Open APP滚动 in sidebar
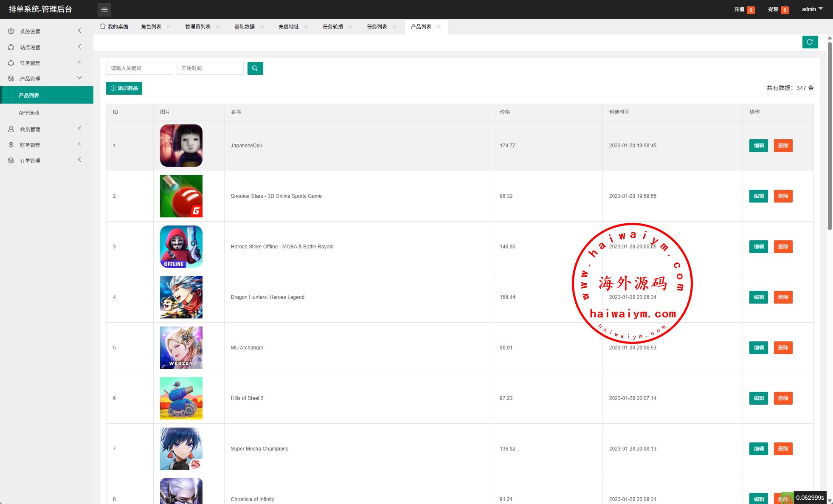This screenshot has height=504, width=833. point(29,113)
